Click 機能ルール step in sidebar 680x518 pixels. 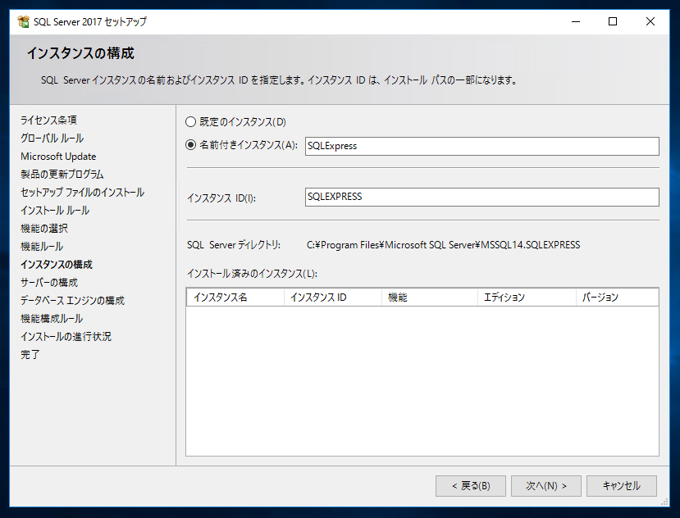click(x=42, y=247)
